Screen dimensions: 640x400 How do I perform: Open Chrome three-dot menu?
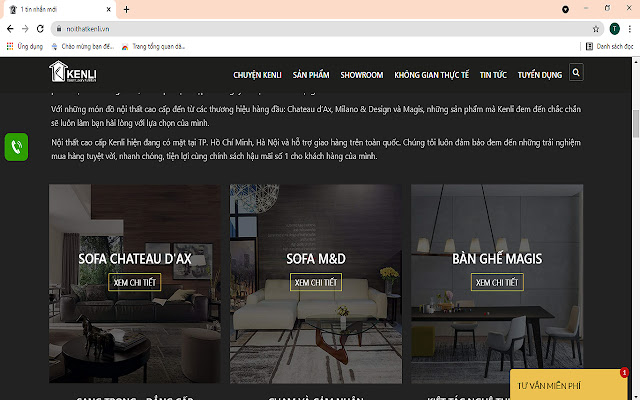point(630,29)
